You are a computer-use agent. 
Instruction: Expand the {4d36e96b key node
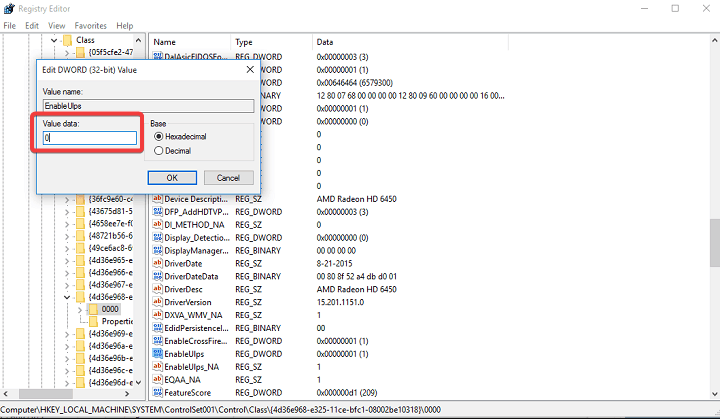(x=67, y=359)
